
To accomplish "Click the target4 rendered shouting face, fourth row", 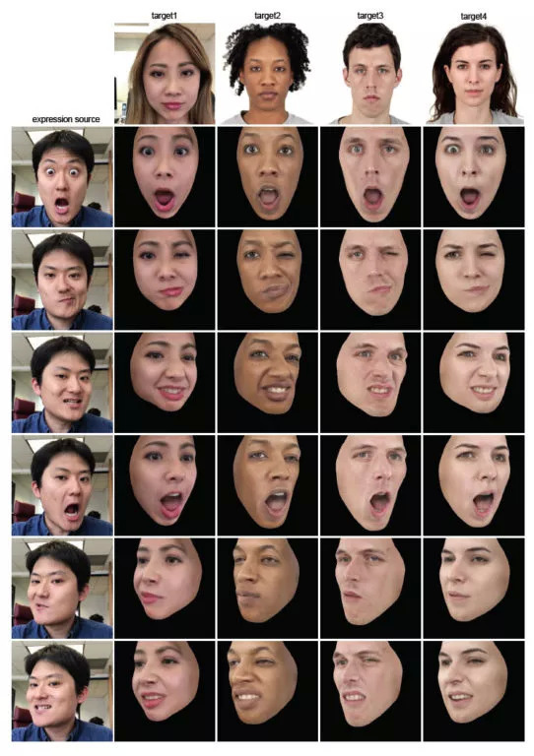I will [x=473, y=485].
